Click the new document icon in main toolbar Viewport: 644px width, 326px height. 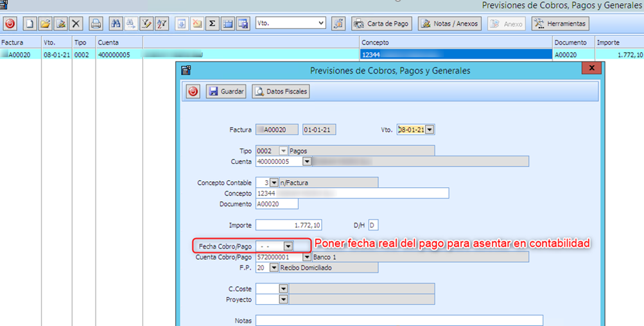pos(30,24)
